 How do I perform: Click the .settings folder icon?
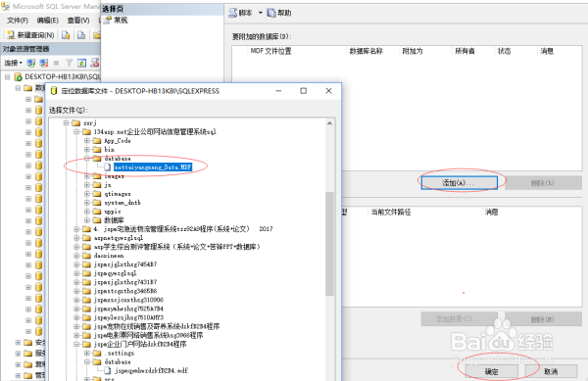pos(97,353)
